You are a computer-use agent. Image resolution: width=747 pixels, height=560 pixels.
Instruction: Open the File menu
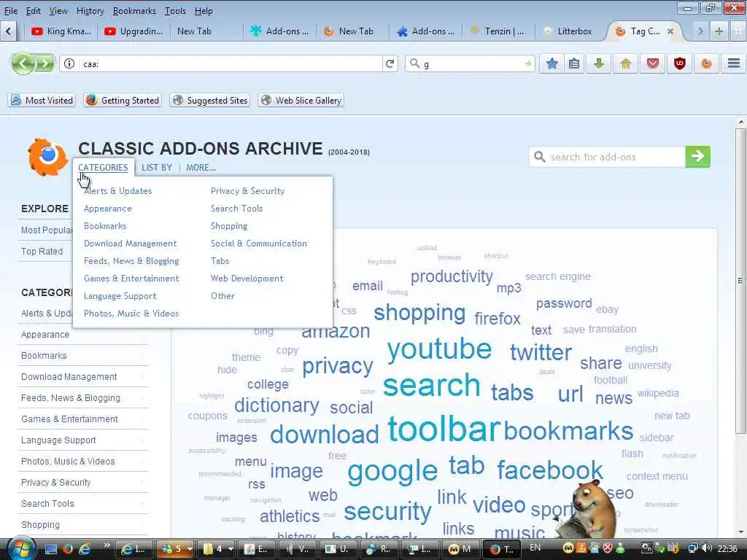(10, 10)
